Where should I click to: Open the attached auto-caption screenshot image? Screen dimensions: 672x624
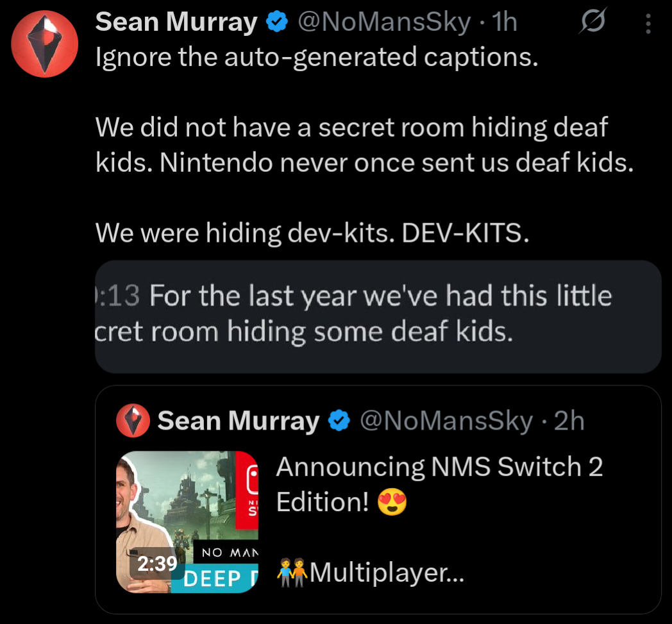tap(378, 316)
